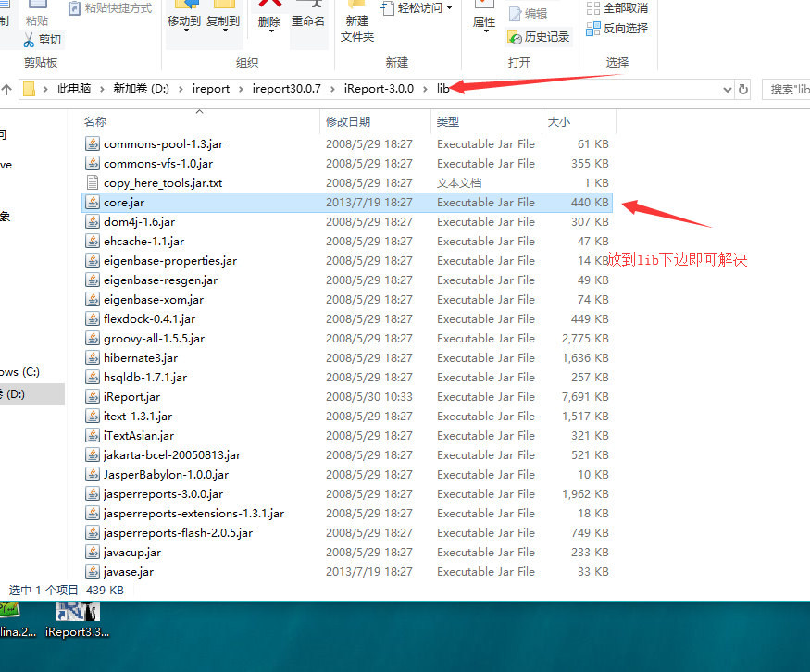The height and width of the screenshot is (672, 810).
Task: Click the groovy-all-1.5.5.jar file icon
Action: (93, 339)
